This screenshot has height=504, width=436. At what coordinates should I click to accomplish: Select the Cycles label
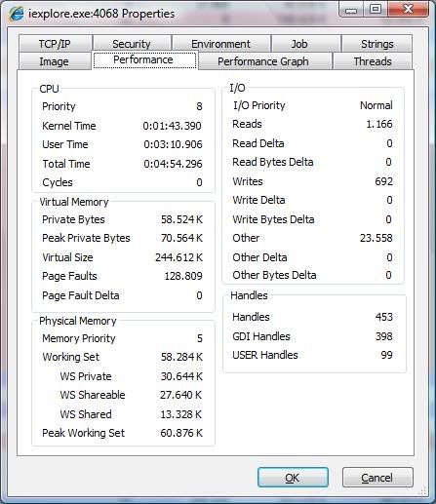coord(58,182)
